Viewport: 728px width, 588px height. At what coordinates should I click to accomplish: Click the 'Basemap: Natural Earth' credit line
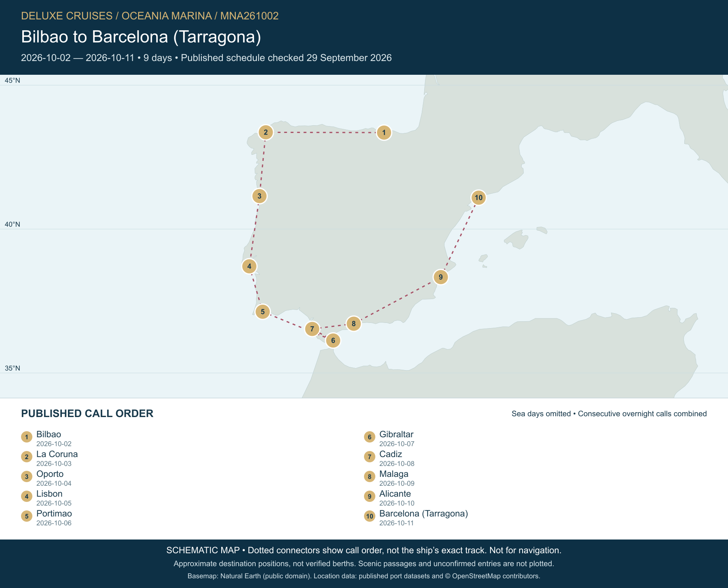[x=364, y=576]
